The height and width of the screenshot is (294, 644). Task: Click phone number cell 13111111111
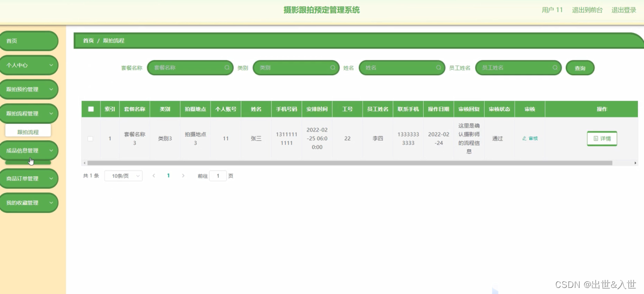[287, 139]
